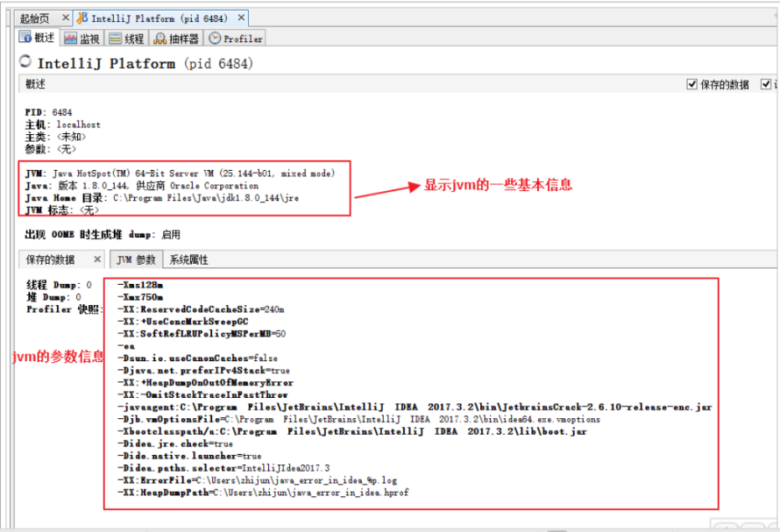Click the +UseConcMarkSweepGC argument
The height and width of the screenshot is (532, 780).
click(x=182, y=322)
